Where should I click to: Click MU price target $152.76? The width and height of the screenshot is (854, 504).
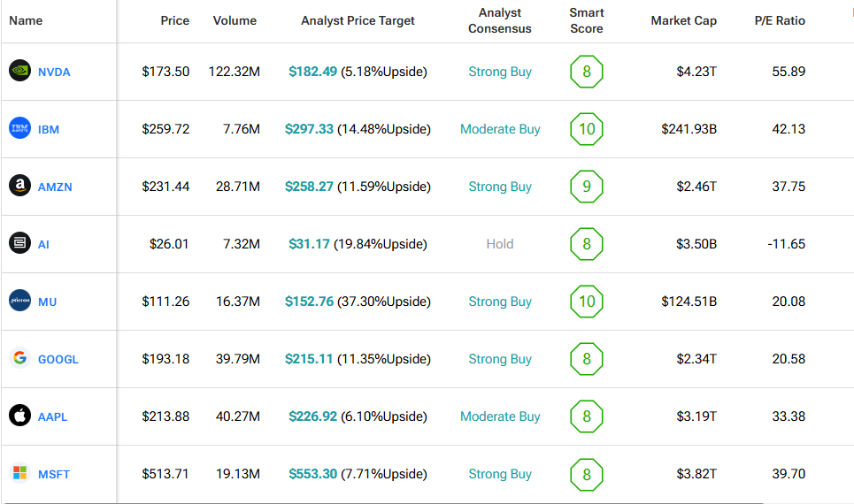(x=310, y=301)
